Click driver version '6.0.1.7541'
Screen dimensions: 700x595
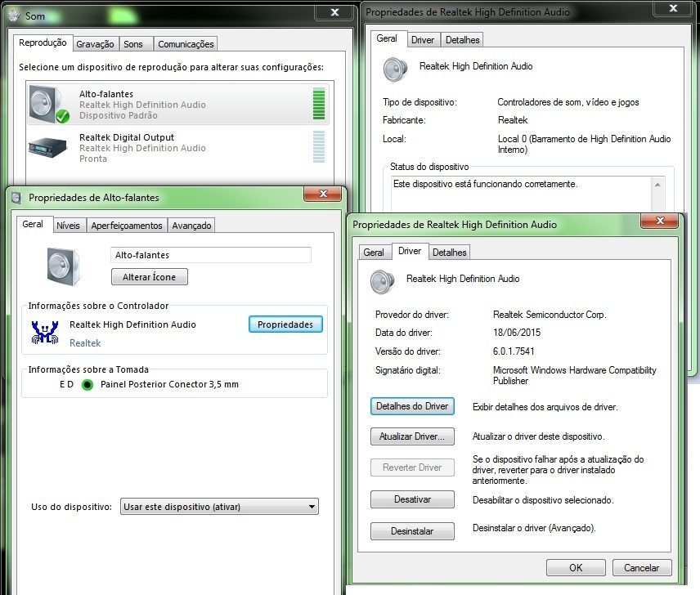coord(514,351)
